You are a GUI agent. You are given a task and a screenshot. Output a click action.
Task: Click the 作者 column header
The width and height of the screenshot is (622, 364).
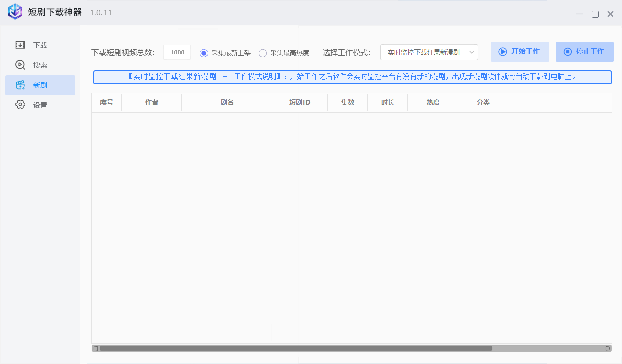152,103
